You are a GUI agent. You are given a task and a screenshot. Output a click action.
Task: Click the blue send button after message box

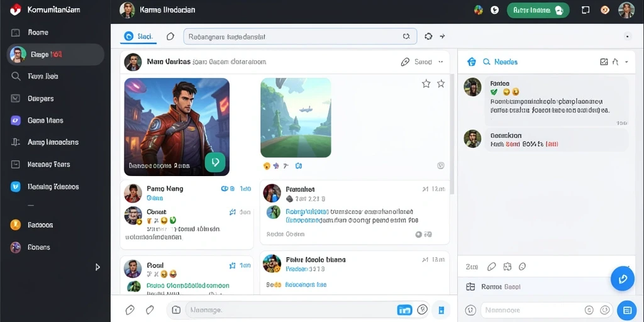(441, 309)
